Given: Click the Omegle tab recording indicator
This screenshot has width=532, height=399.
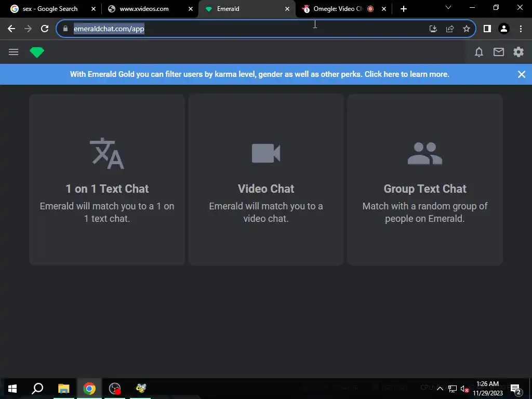Looking at the screenshot, I should 370,9.
